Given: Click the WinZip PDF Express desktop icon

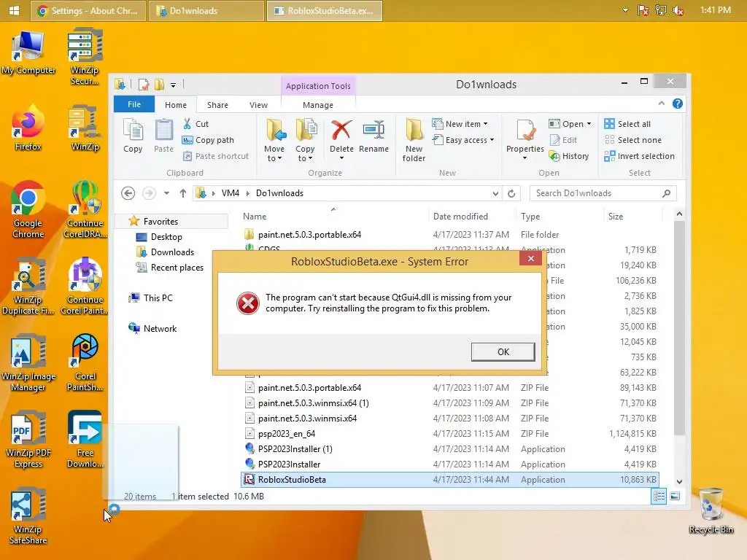Looking at the screenshot, I should [28, 440].
